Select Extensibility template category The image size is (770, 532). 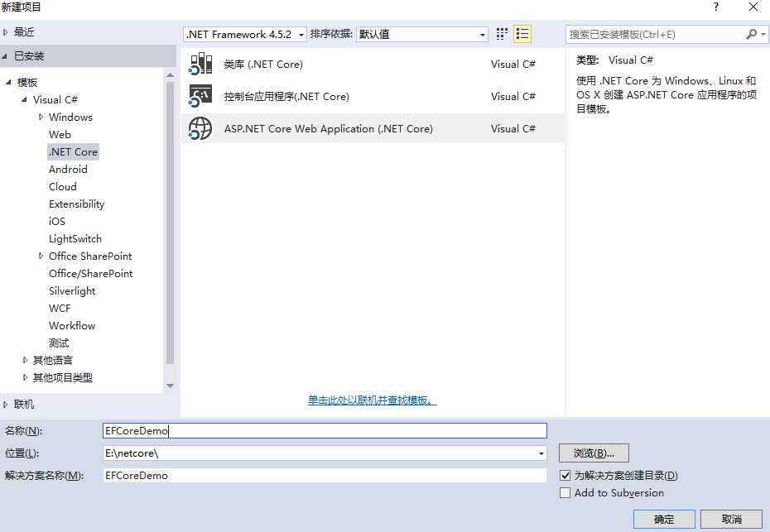click(77, 204)
